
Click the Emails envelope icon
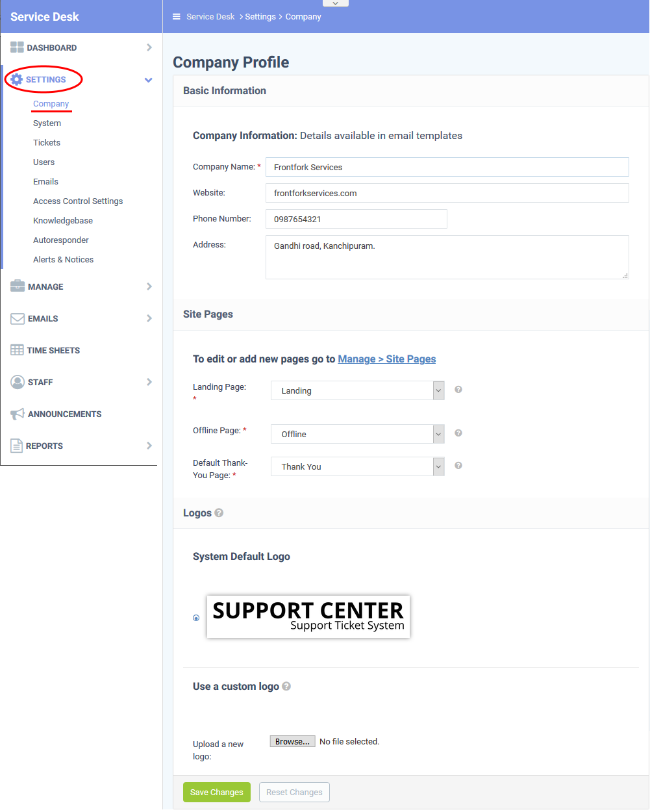(18, 318)
